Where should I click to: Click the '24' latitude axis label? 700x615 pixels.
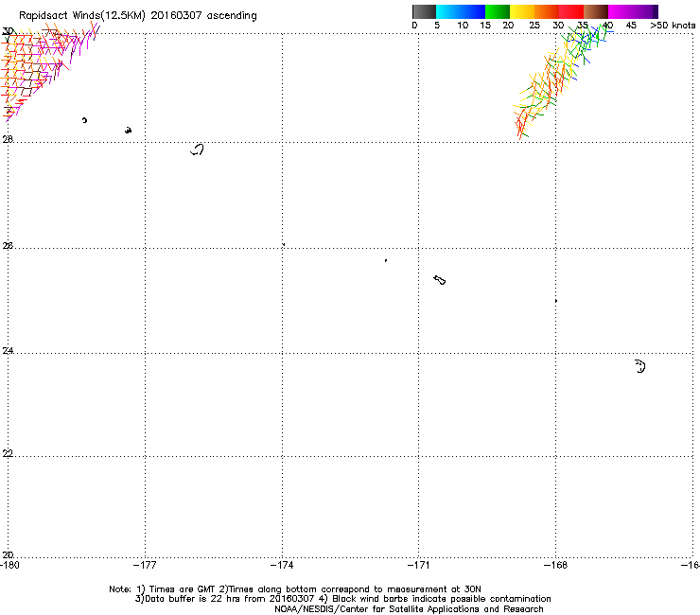point(8,351)
